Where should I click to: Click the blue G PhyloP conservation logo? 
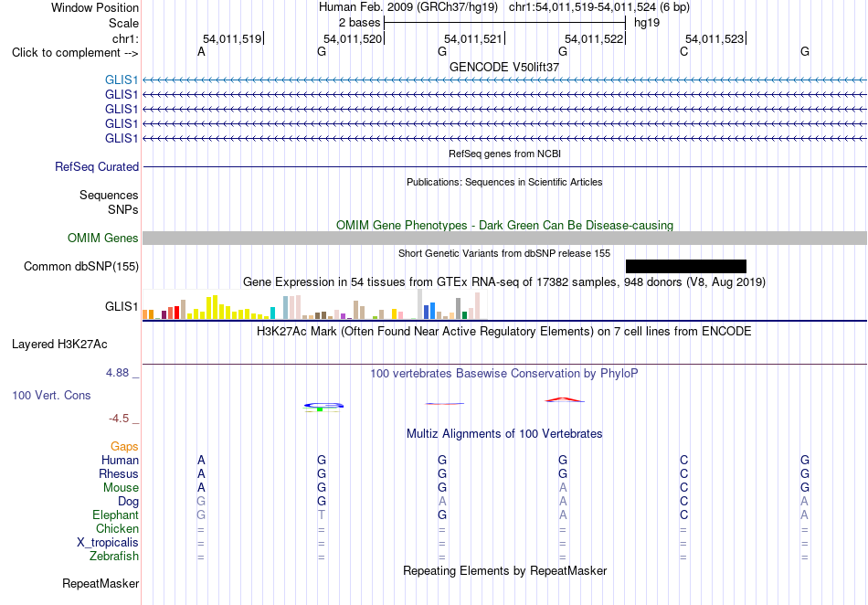tap(323, 406)
